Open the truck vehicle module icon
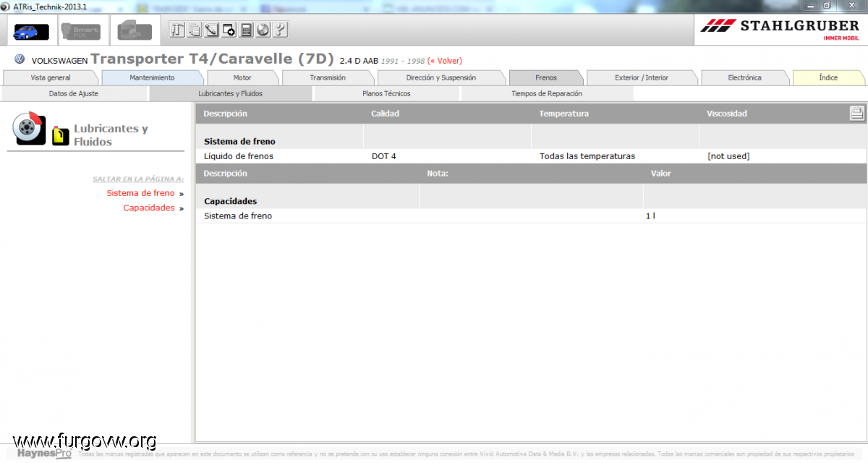 [x=135, y=30]
